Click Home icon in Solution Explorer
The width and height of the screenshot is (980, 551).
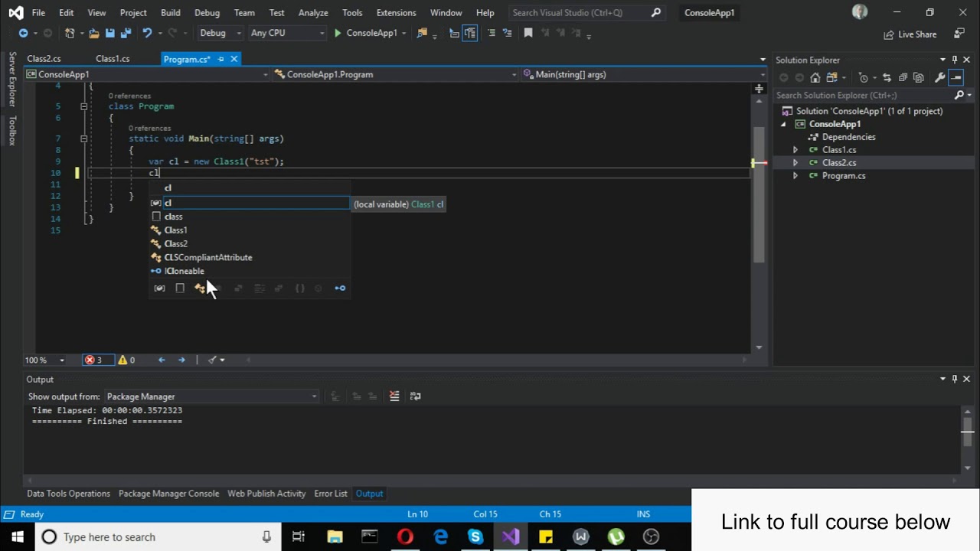815,77
